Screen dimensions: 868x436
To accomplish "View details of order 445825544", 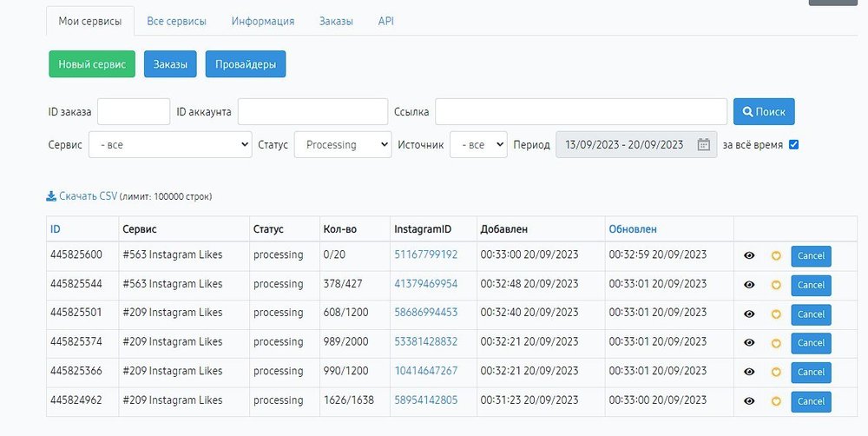I will point(749,285).
